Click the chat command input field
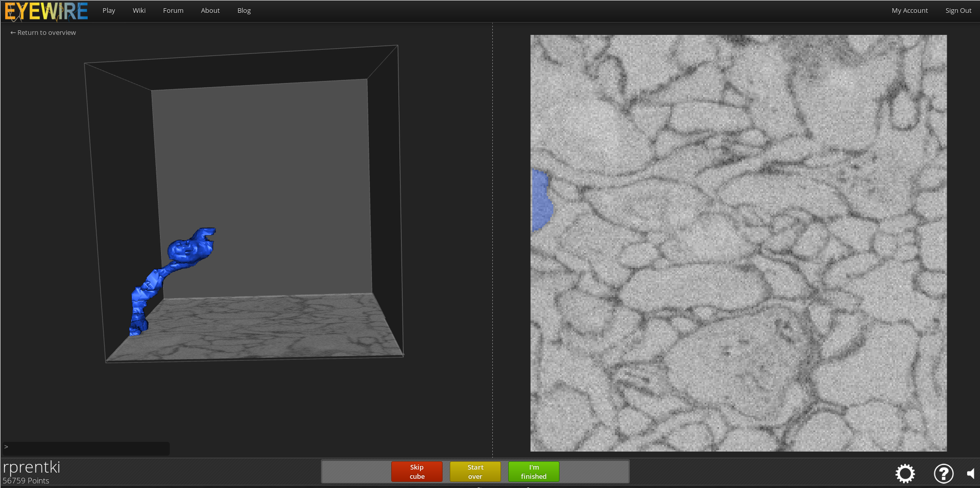The height and width of the screenshot is (488, 980). [x=87, y=447]
